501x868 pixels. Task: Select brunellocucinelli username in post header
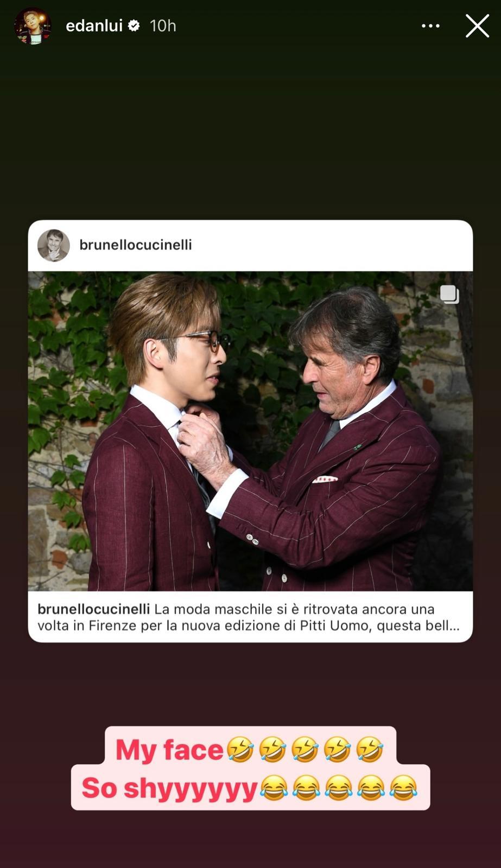tap(136, 245)
